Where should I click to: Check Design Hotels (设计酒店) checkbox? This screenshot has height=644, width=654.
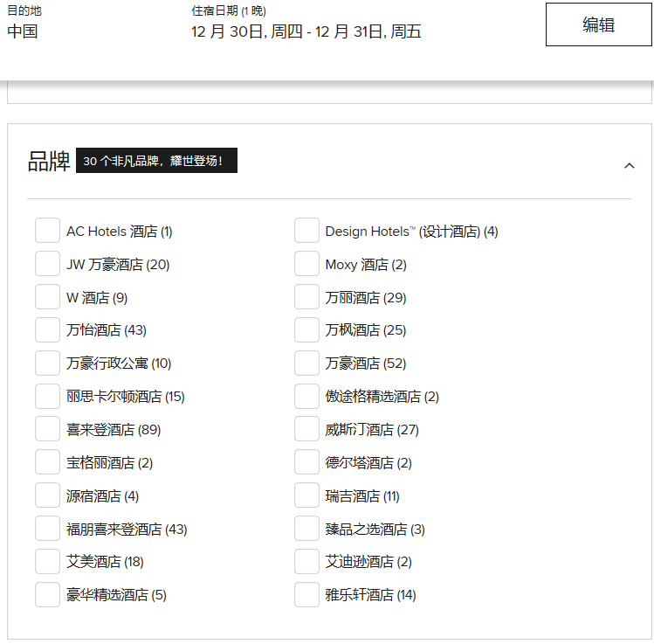(307, 230)
